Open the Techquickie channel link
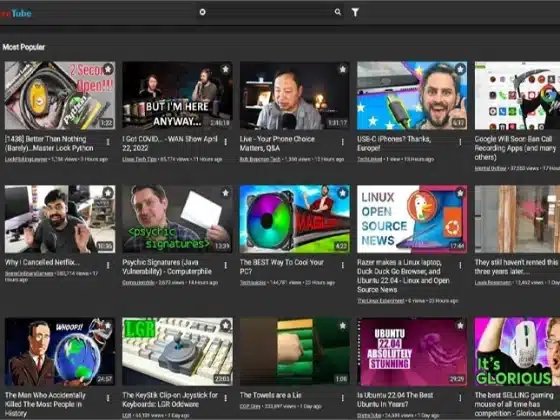The image size is (560, 420). pos(253,282)
